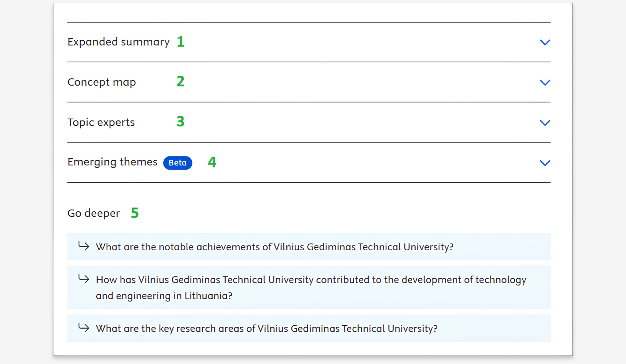Expand the Topic experts chevron
Viewport: 626px width, 364px height.
coord(545,123)
